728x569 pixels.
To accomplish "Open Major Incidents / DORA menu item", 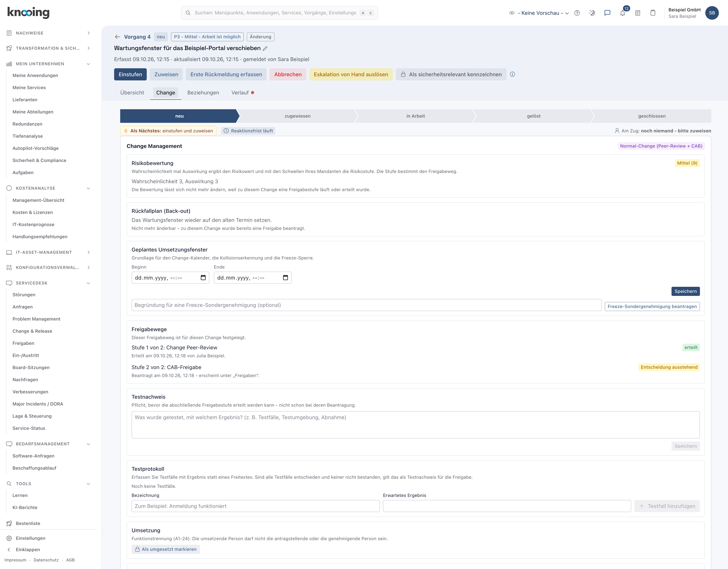I will pyautogui.click(x=38, y=404).
